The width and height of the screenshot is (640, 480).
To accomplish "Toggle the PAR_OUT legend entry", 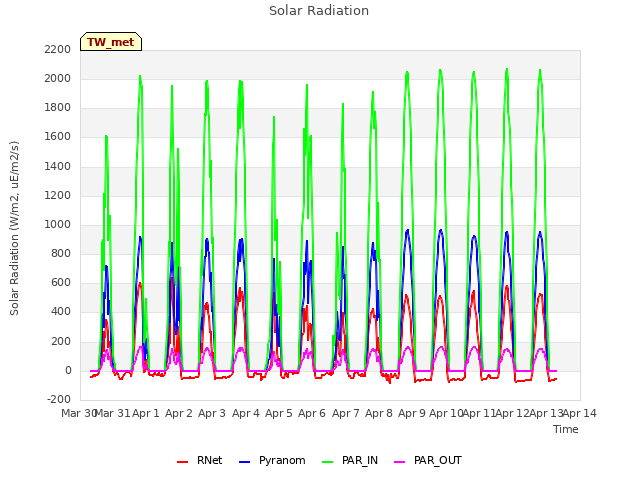I will [428, 460].
